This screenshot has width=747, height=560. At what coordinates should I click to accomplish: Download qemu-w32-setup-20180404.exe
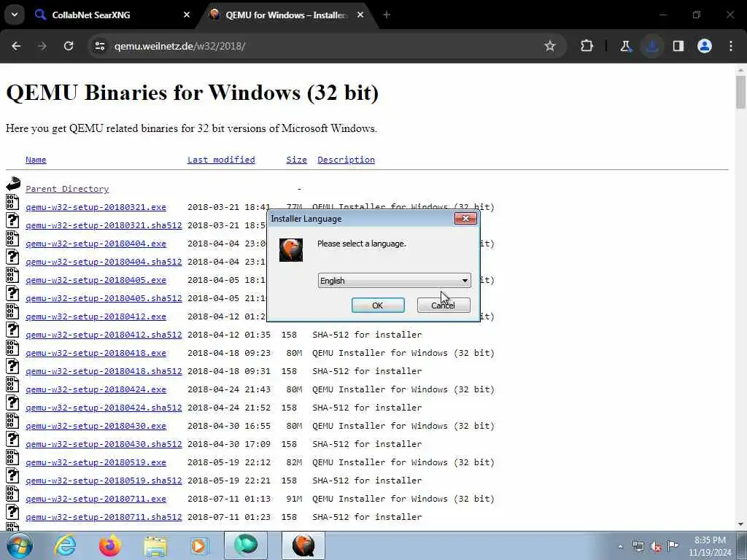pyautogui.click(x=96, y=244)
